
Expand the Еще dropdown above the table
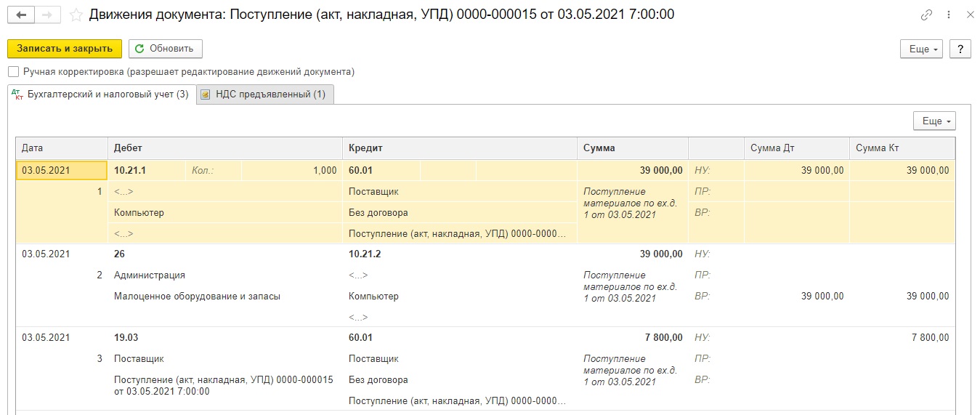pos(934,121)
